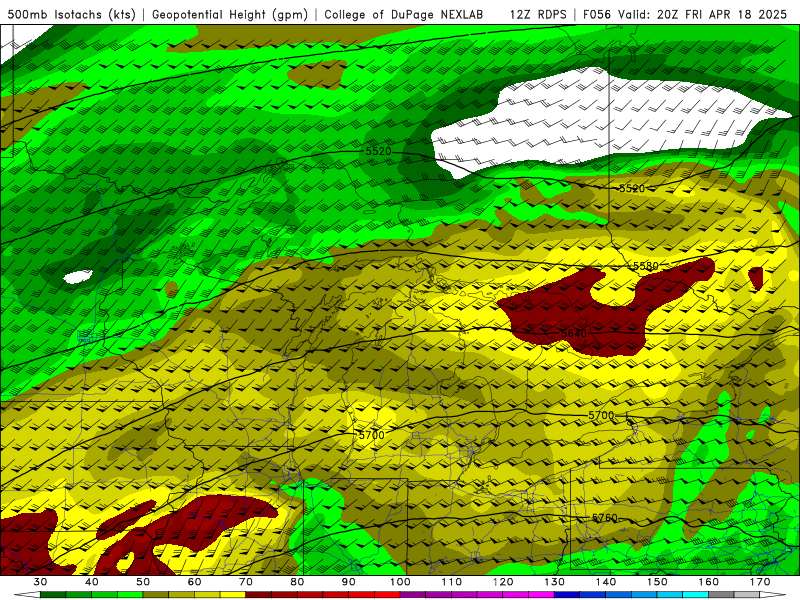Screen dimensions: 800x600
Task: Click the 50 value on the color scale
Action: point(143,582)
